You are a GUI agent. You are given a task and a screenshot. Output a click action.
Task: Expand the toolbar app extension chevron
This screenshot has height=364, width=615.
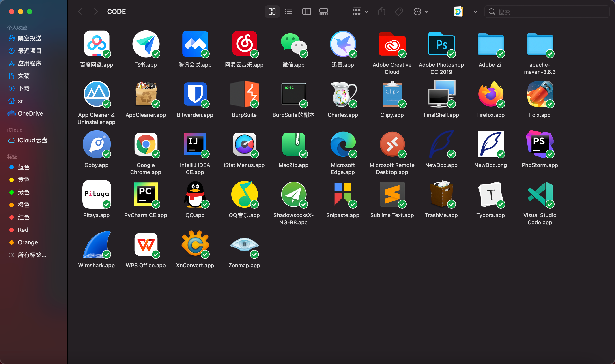pyautogui.click(x=475, y=11)
